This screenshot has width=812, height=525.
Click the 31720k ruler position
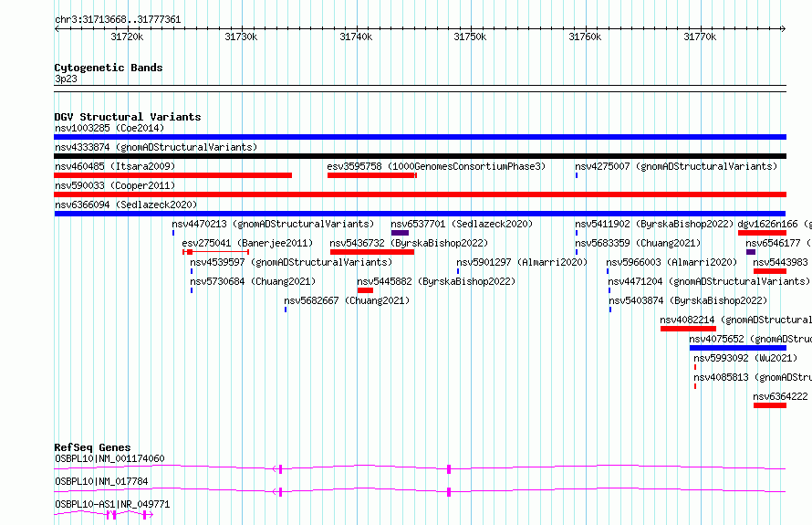click(x=128, y=37)
